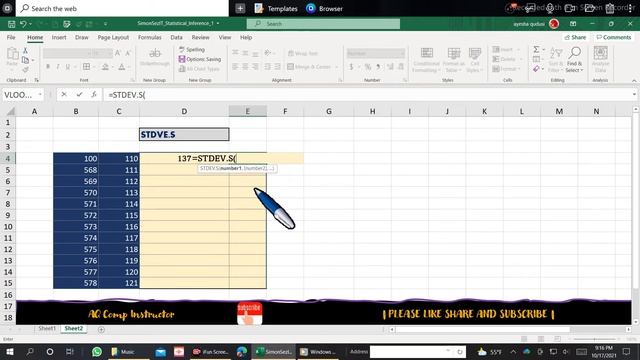
Task: Open the Insert Function fx dialog
Action: 94,95
